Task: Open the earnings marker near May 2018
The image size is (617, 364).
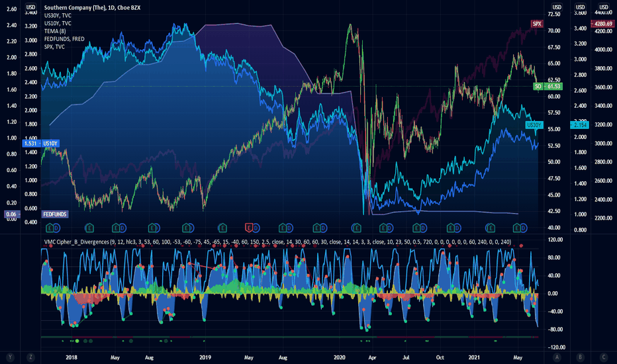Action: pos(116,228)
